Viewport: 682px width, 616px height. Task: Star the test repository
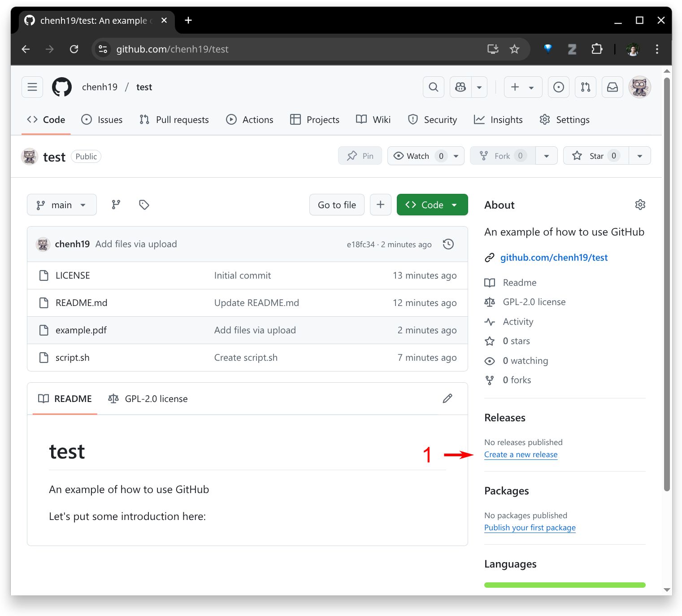click(x=596, y=156)
